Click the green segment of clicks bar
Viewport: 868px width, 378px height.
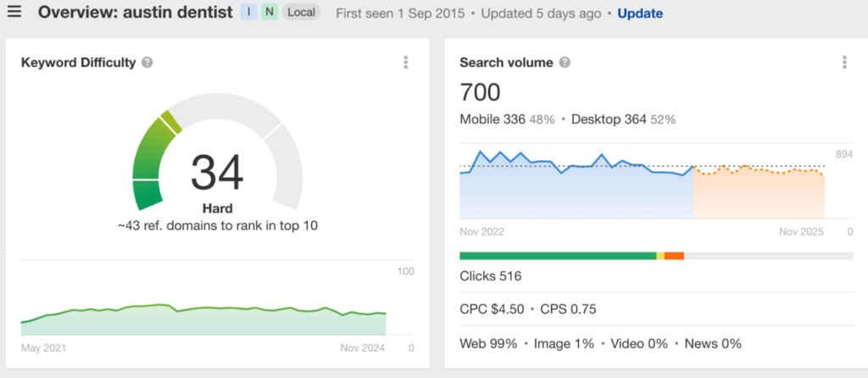(x=558, y=256)
